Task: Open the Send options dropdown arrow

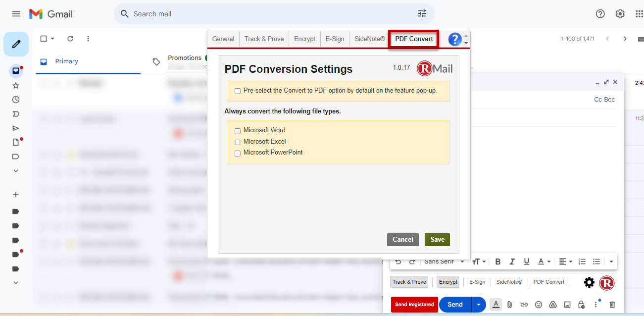Action: click(x=479, y=305)
